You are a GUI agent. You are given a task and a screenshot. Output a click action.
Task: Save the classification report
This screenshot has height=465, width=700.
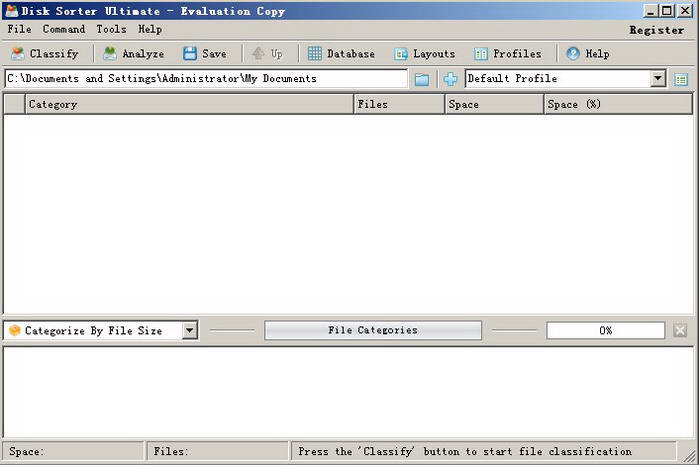click(205, 54)
